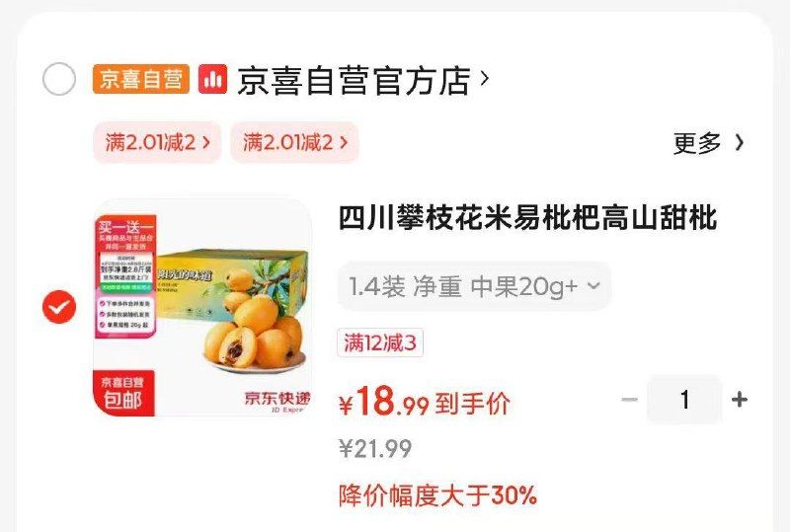Uncheck the red loquat product checkbox

pyautogui.click(x=59, y=307)
